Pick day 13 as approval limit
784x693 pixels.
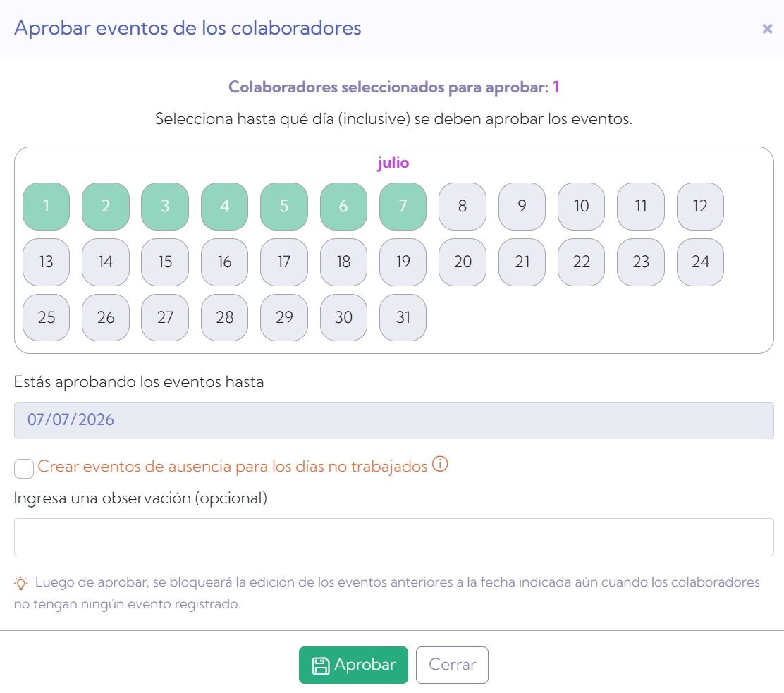click(x=46, y=262)
